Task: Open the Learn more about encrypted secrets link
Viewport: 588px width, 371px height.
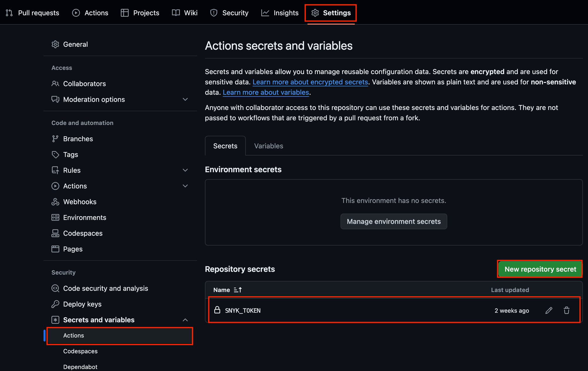Action: pos(310,82)
